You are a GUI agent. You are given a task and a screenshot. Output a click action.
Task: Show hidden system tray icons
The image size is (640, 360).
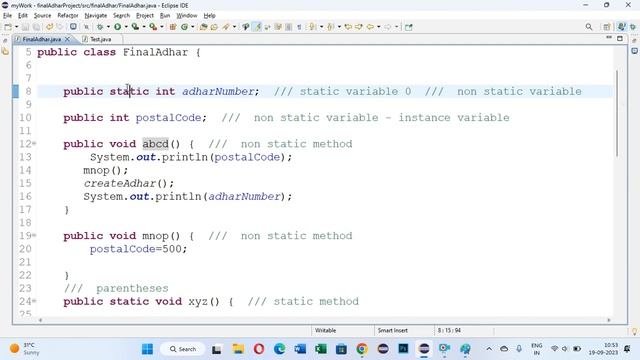click(x=489, y=349)
